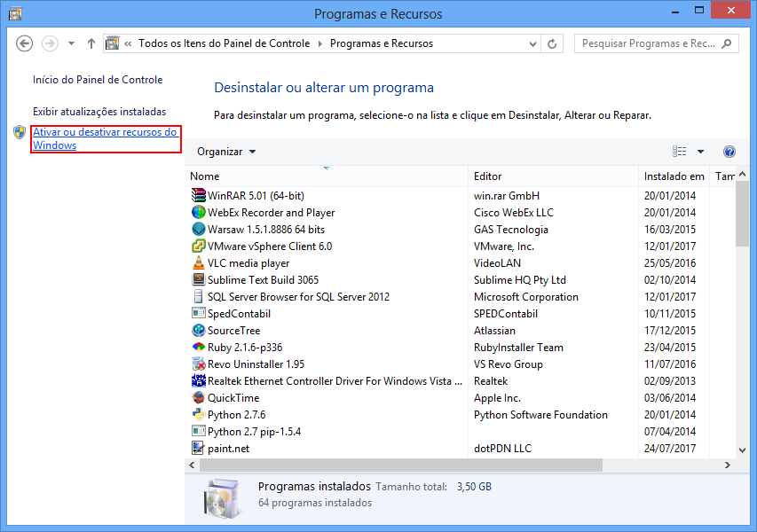Click the Sublime Text icon
The height and width of the screenshot is (532, 757).
[199, 280]
